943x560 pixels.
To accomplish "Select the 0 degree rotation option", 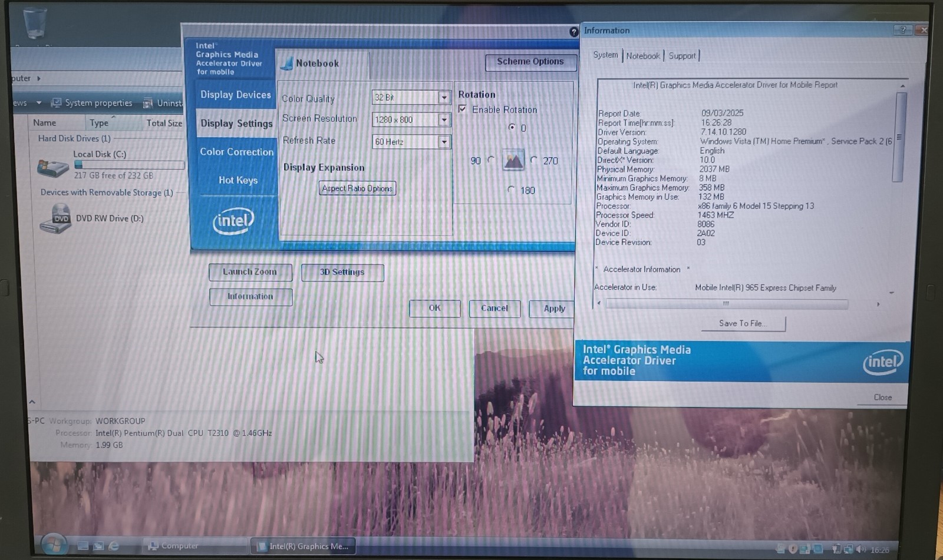I will (x=512, y=127).
